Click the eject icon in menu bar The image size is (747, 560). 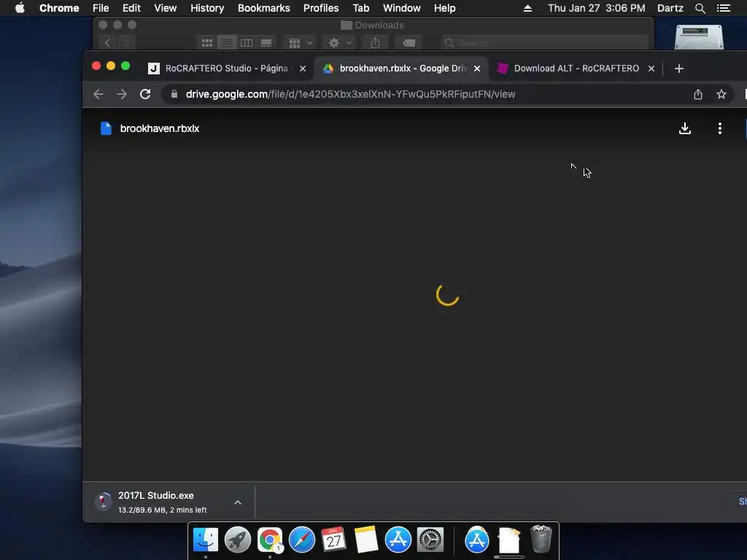[527, 8]
